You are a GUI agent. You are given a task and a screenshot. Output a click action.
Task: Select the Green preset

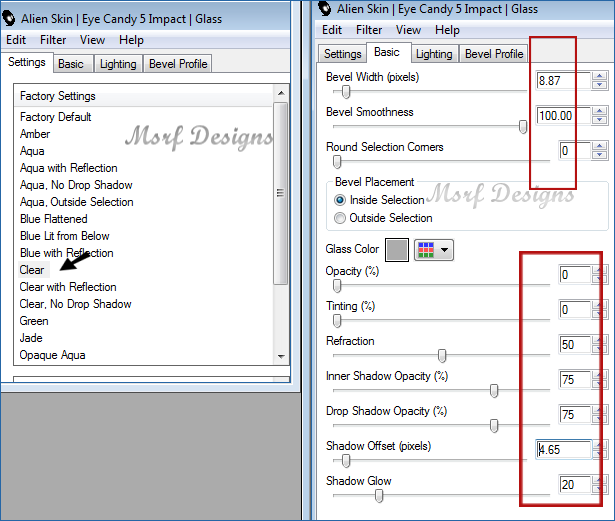(34, 321)
